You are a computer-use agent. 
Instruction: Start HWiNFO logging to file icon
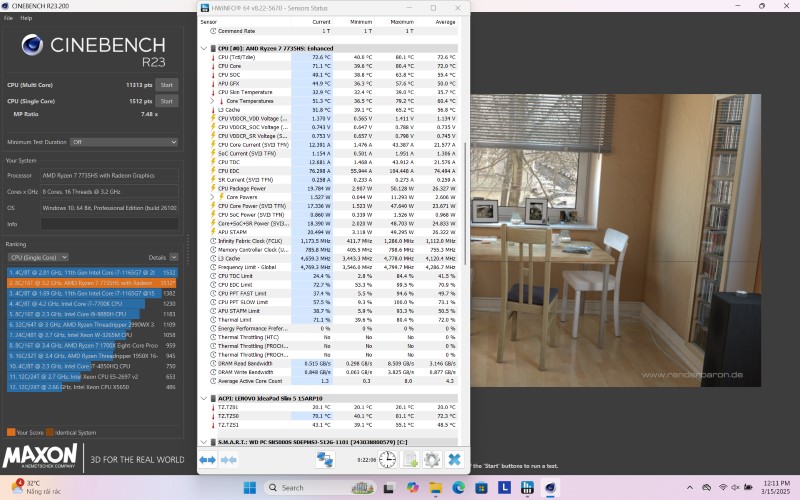tap(410, 460)
